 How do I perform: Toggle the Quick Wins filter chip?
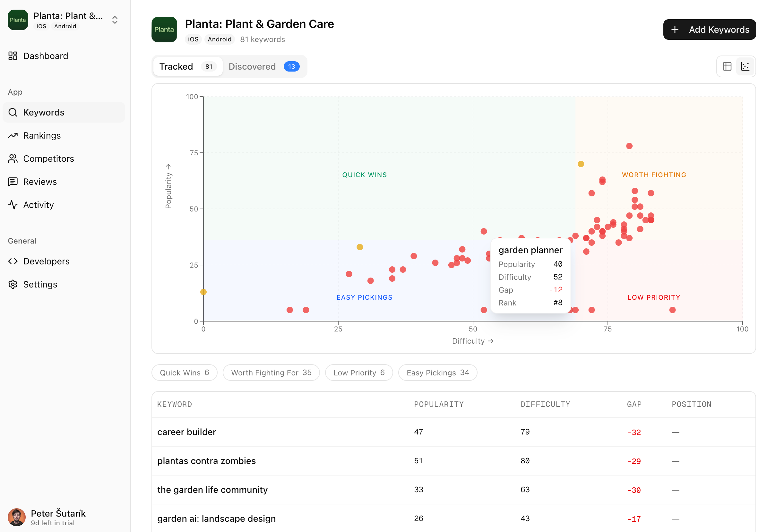(184, 373)
